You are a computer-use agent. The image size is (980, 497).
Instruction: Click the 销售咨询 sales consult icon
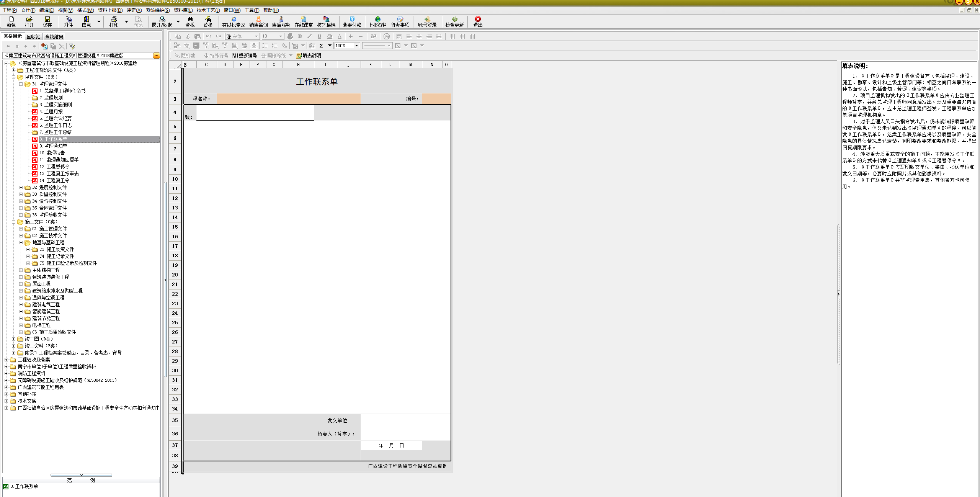point(258,21)
